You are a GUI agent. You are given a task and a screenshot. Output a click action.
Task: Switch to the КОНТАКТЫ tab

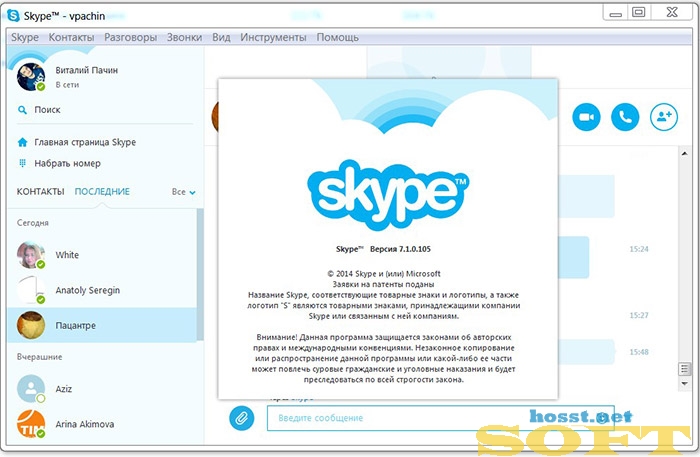coord(41,191)
